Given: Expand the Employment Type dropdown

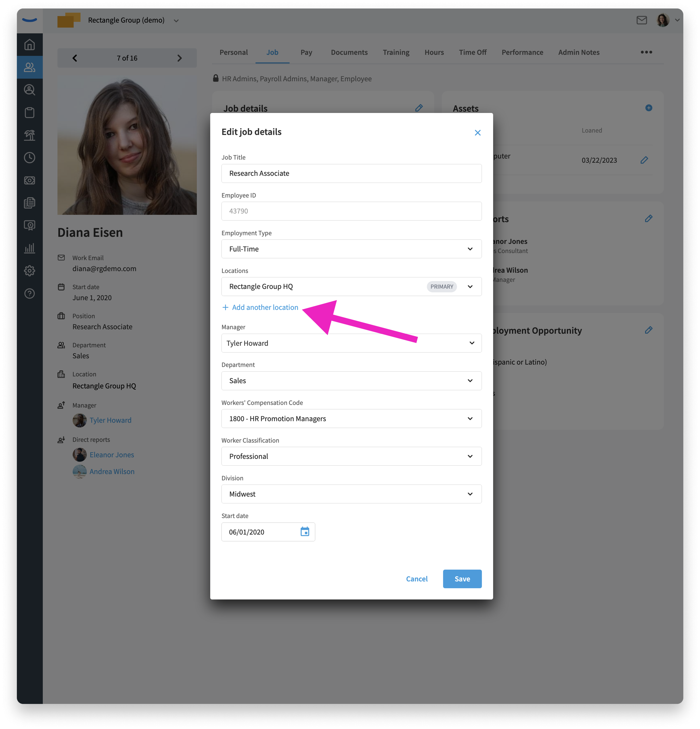Looking at the screenshot, I should pos(351,249).
